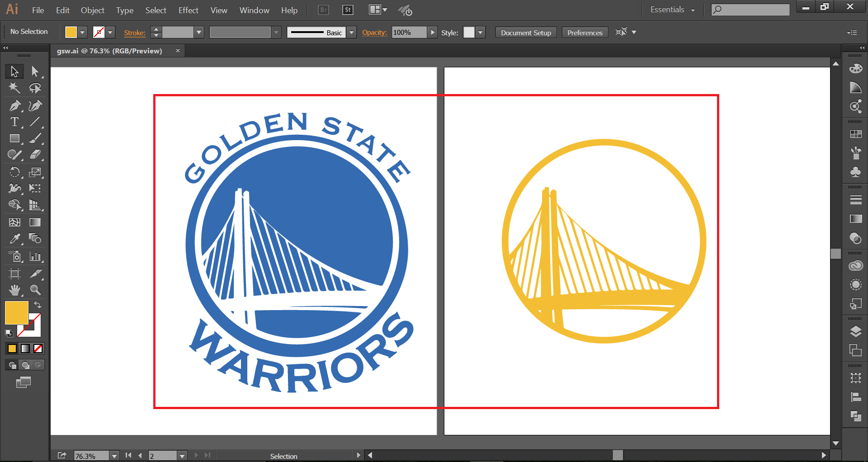Choose the Free Transform tool

(35, 188)
